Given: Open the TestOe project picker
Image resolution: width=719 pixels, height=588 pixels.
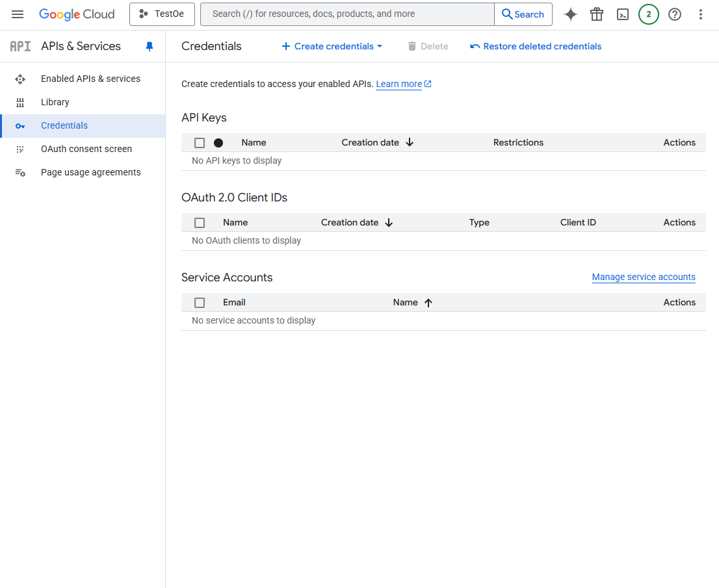Looking at the screenshot, I should tap(162, 14).
